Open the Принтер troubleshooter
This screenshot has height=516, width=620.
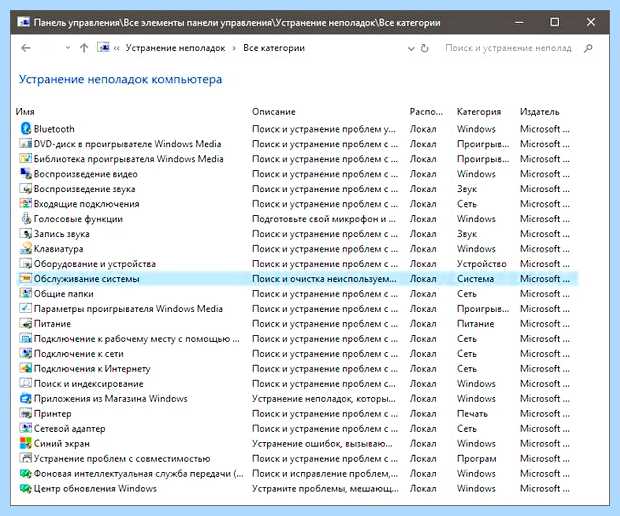pos(53,414)
